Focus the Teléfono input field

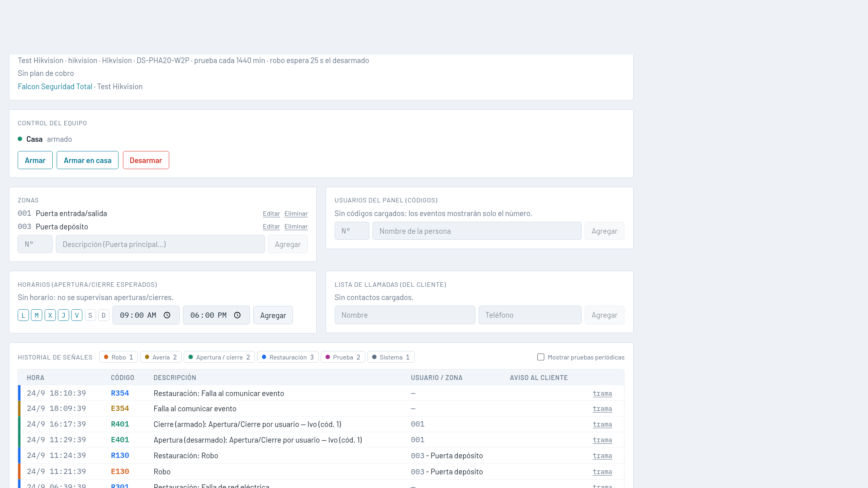click(530, 315)
